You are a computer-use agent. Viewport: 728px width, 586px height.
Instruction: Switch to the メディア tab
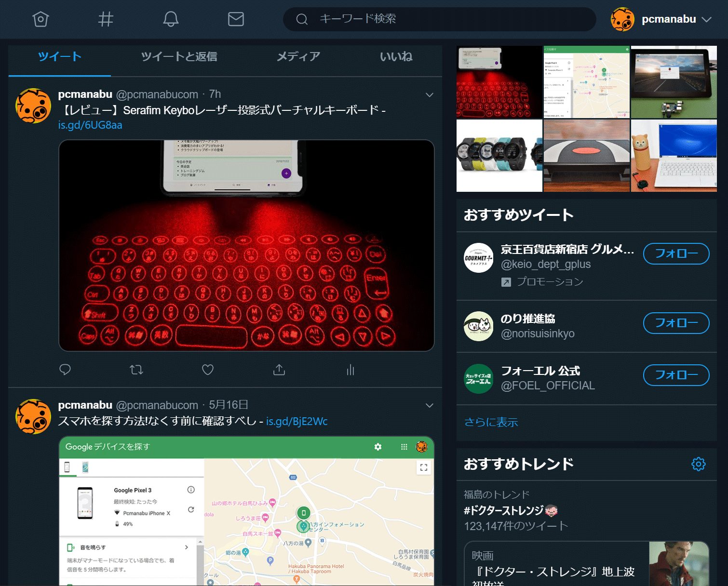[298, 57]
